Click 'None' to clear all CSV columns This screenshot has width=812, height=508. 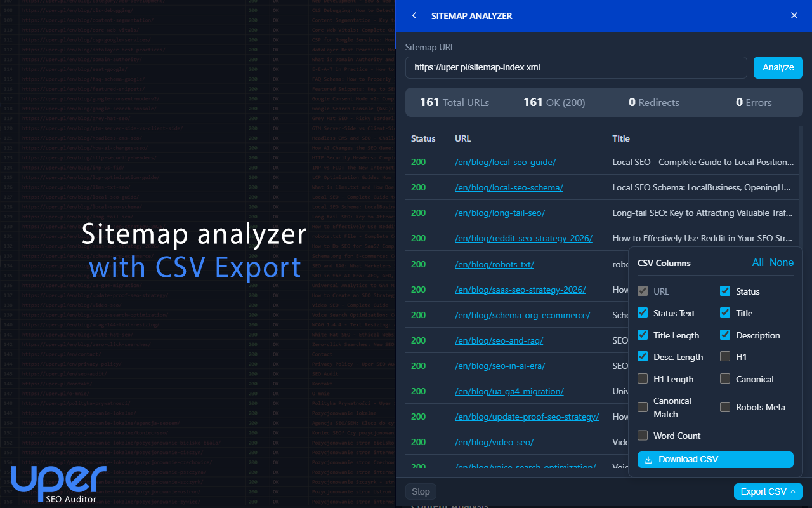[782, 262]
